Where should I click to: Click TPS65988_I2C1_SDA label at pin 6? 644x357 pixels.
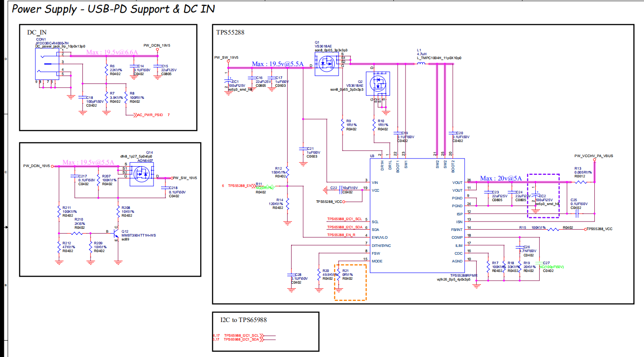(x=345, y=227)
